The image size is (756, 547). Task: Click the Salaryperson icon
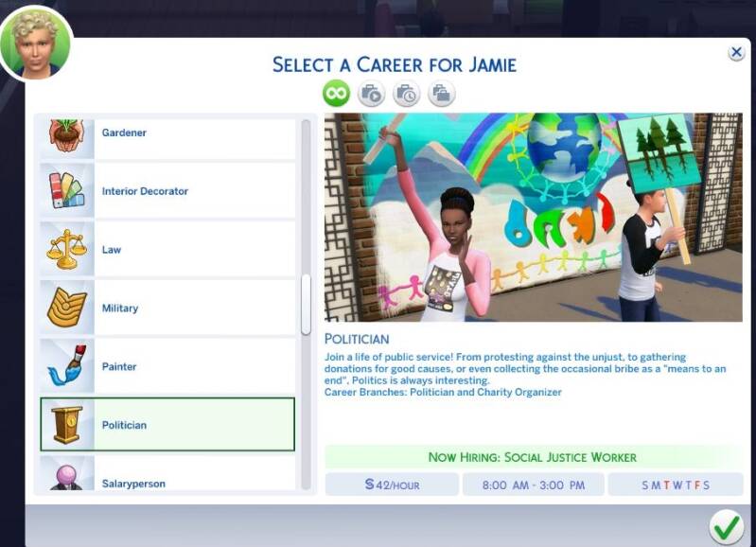66,477
